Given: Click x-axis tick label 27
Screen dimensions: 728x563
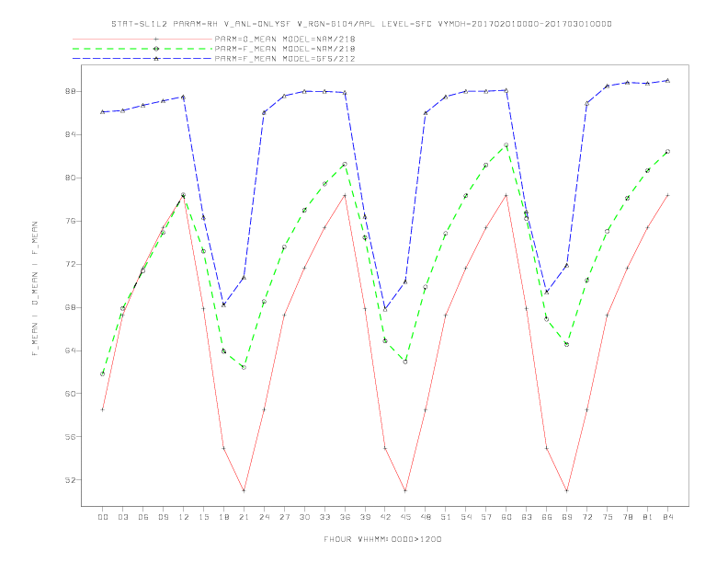Looking at the screenshot, I should tap(284, 517).
